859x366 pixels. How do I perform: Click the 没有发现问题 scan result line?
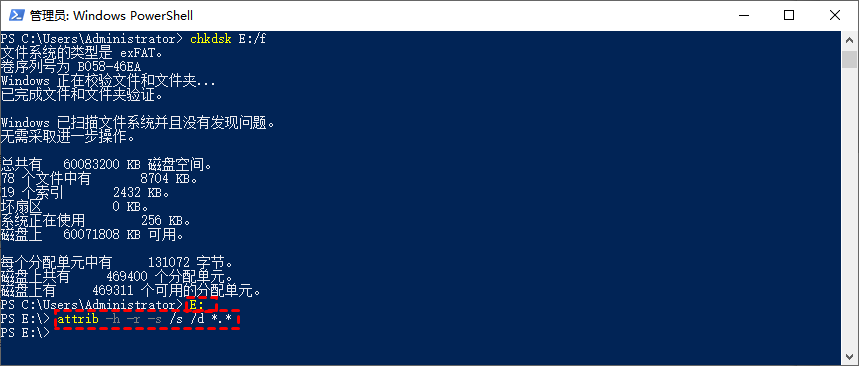pos(138,123)
